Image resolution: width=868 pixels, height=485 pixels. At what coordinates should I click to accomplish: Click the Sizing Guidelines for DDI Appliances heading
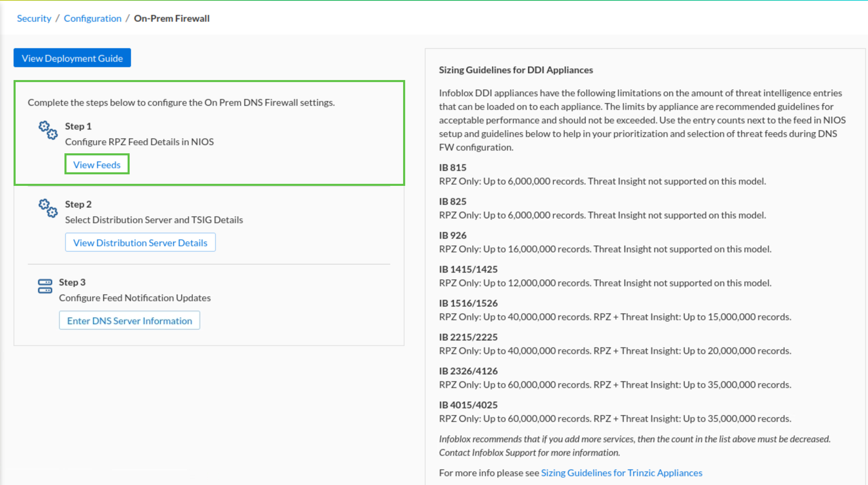click(516, 70)
